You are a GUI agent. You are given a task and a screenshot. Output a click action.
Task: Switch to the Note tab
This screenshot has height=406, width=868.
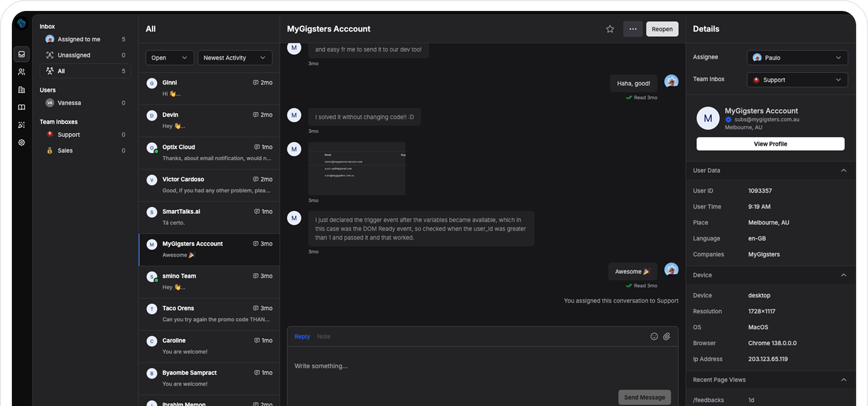pos(324,337)
